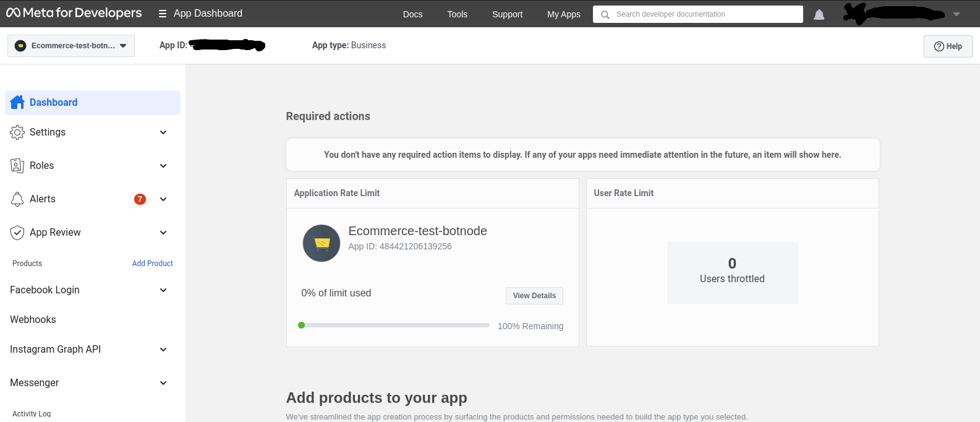Viewport: 980px width, 422px height.
Task: Open the account dropdown arrow at top right
Action: (x=957, y=14)
